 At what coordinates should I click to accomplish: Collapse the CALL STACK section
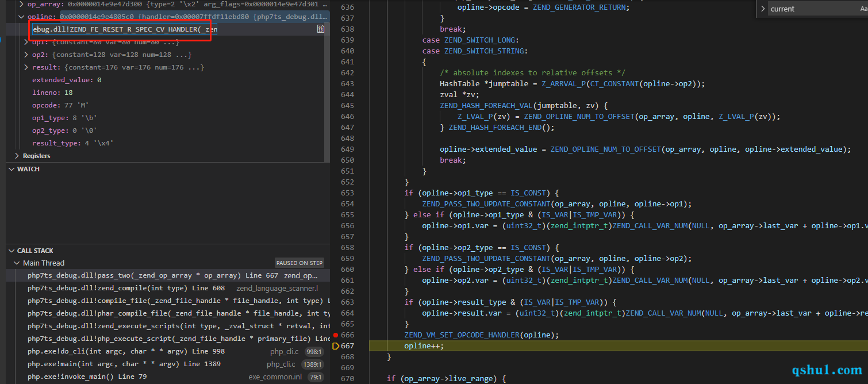pos(11,251)
